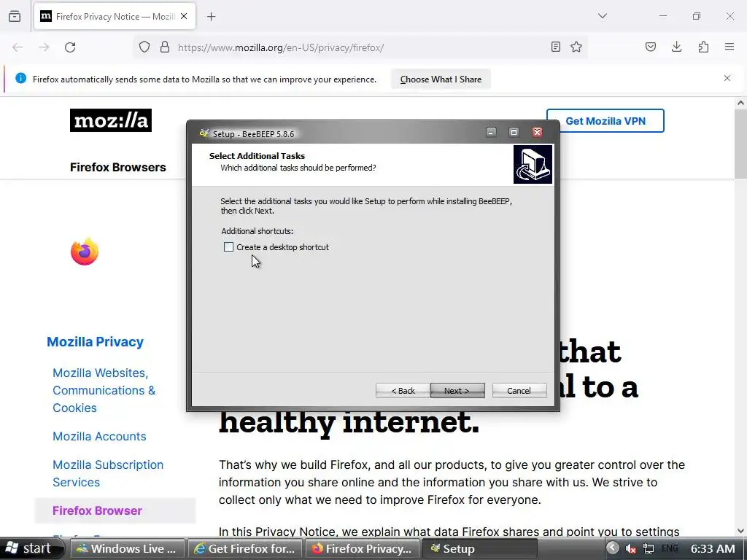Screen dimensions: 747x560
Task: Open Firefox Browsers navigation menu
Action: tap(118, 167)
